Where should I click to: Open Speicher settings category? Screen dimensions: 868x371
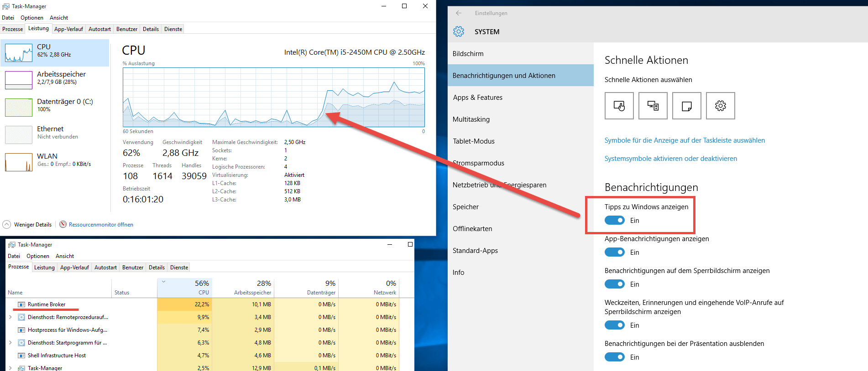point(520,207)
